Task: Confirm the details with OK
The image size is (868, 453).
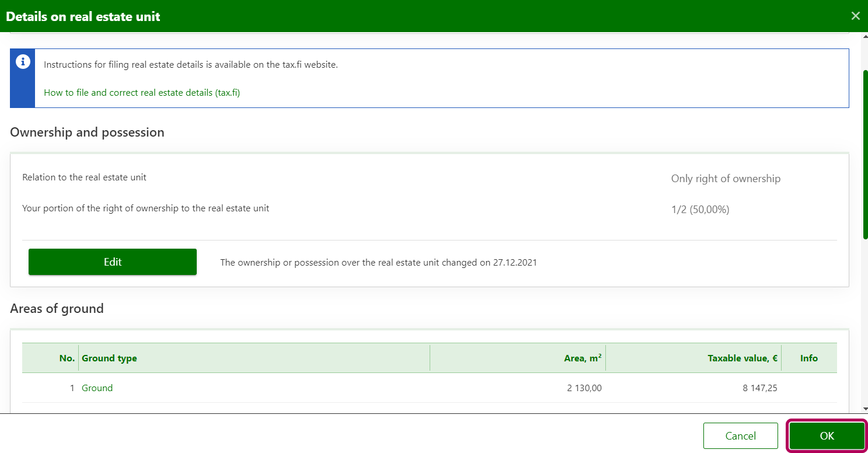Action: pos(827,436)
